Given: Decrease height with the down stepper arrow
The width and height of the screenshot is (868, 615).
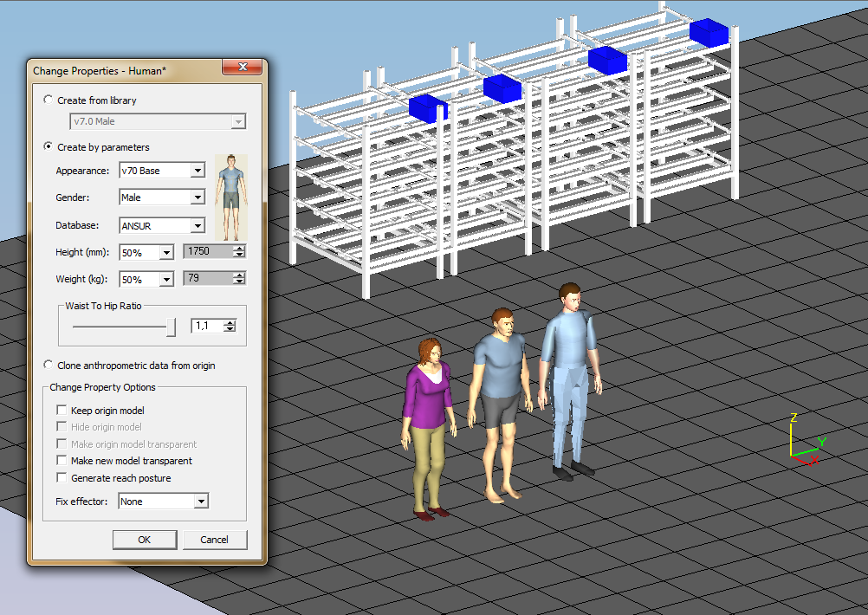Looking at the screenshot, I should tap(238, 255).
